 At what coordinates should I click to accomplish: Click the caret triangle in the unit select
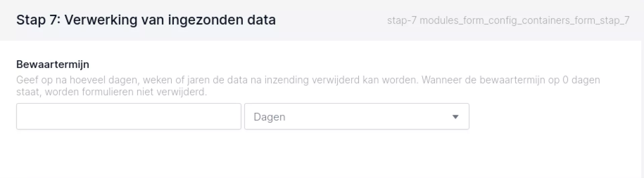coord(455,117)
